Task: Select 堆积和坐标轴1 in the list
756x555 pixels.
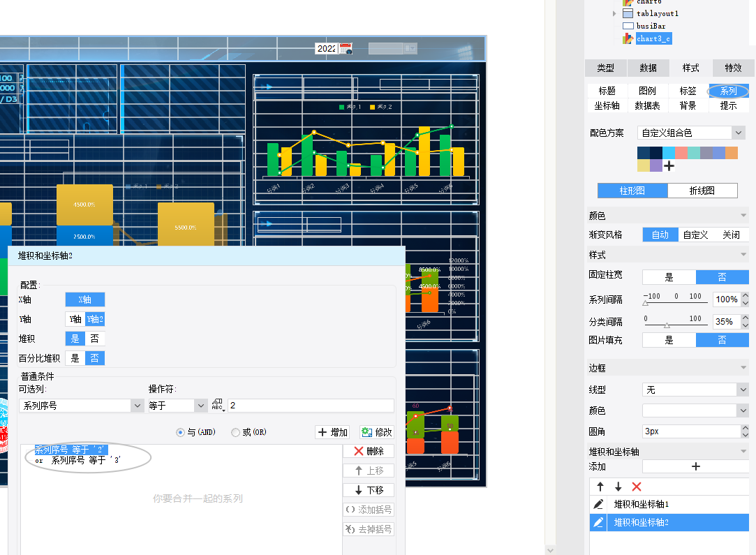Action: click(x=669, y=504)
